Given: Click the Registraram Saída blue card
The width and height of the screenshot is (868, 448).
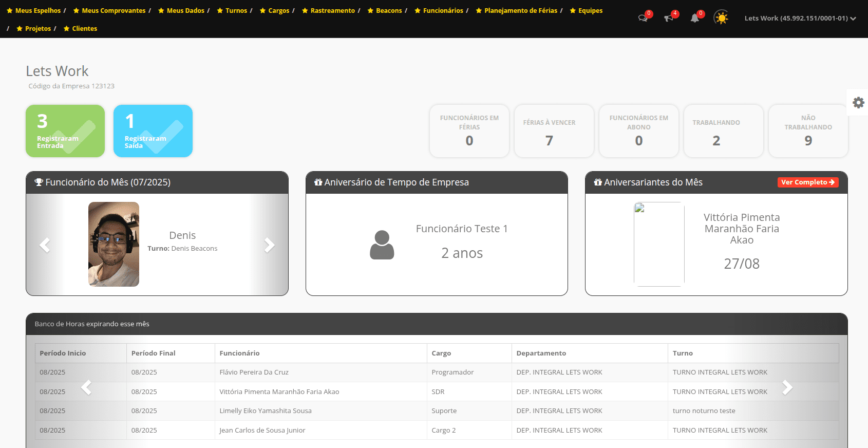Looking at the screenshot, I should coord(153,131).
